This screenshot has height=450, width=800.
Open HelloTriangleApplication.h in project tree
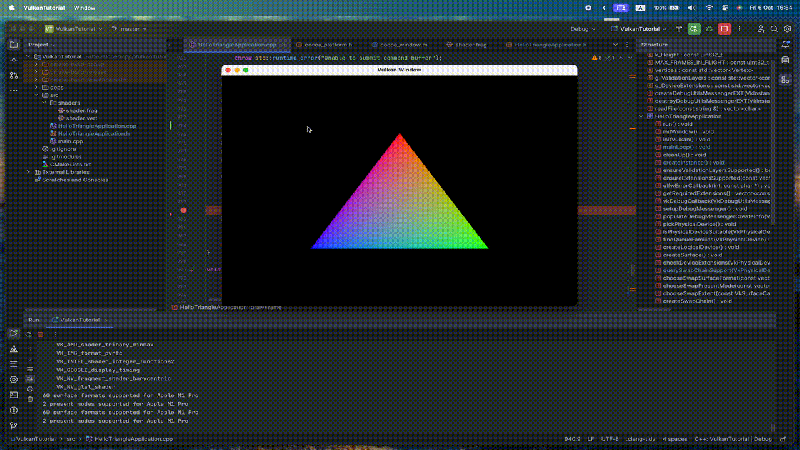click(90, 134)
